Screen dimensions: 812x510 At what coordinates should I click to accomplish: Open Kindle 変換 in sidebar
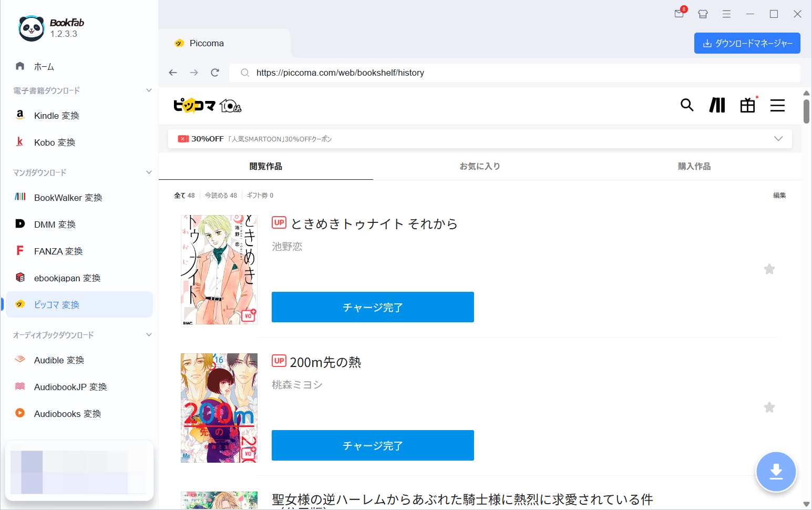(x=79, y=116)
